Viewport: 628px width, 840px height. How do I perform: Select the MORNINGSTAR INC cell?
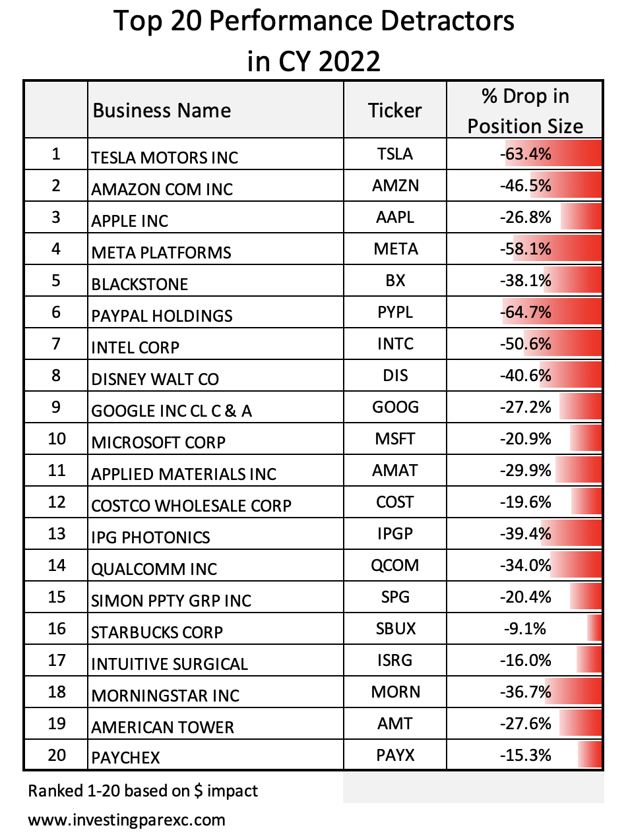(x=216, y=692)
